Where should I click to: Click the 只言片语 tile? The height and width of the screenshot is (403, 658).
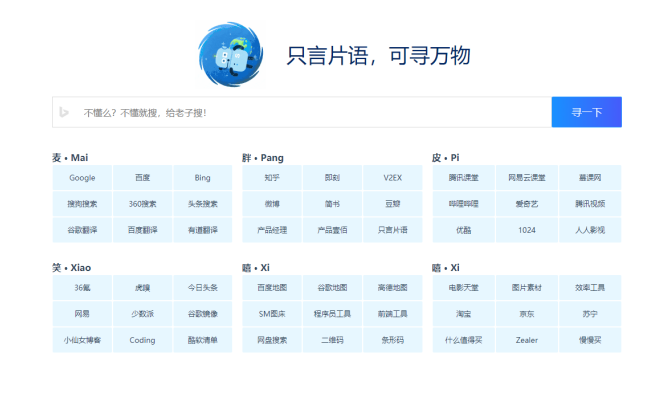tap(393, 230)
